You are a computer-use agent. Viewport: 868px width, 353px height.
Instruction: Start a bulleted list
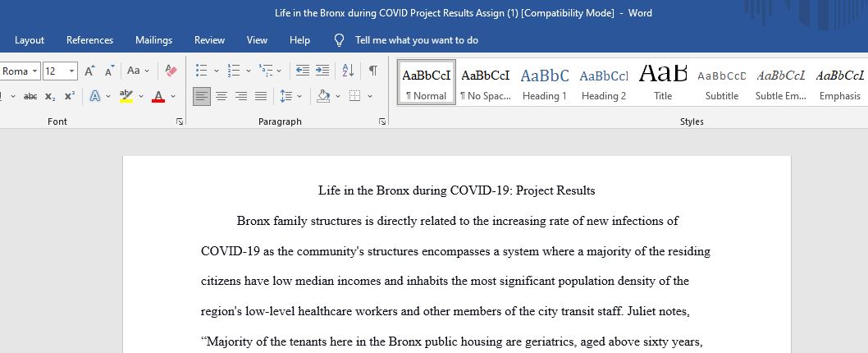[202, 71]
